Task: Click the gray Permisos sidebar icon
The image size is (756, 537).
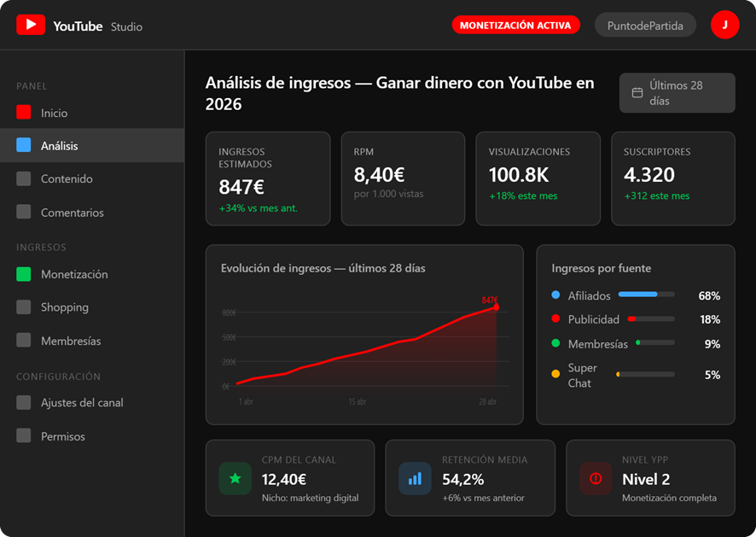Action: click(24, 435)
